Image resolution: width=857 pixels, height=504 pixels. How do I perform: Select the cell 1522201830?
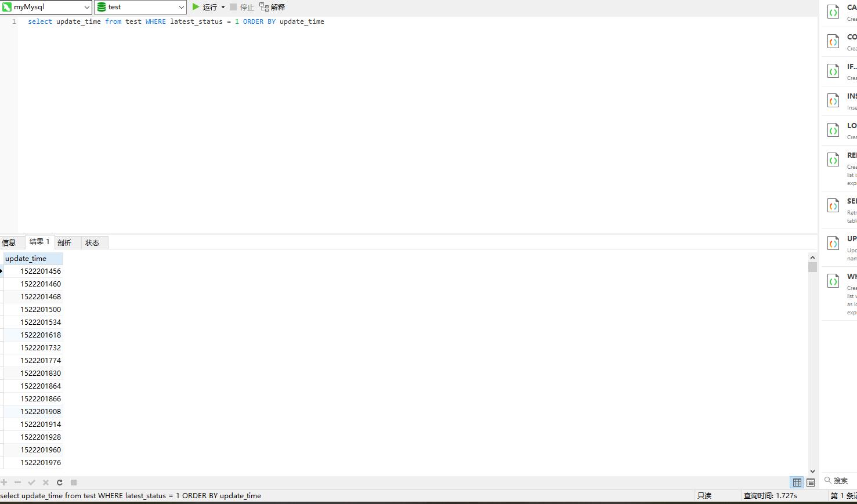[33, 374]
